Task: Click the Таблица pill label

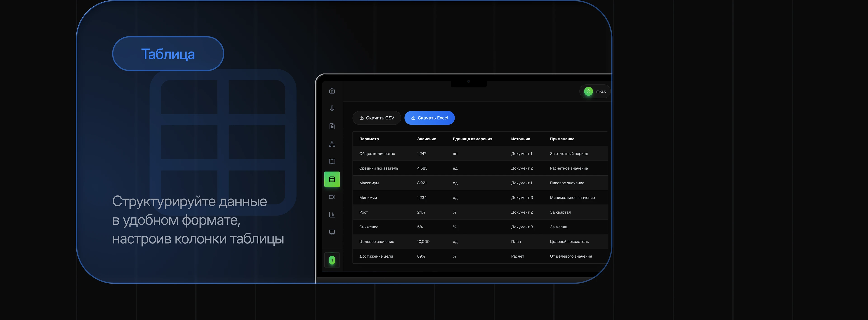Action: click(168, 54)
